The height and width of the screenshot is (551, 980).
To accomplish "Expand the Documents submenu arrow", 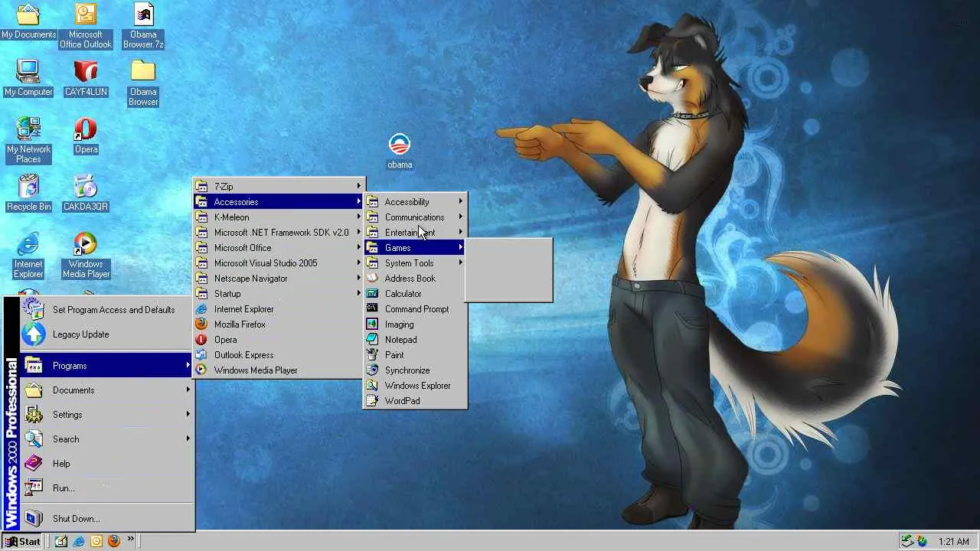I will 188,390.
